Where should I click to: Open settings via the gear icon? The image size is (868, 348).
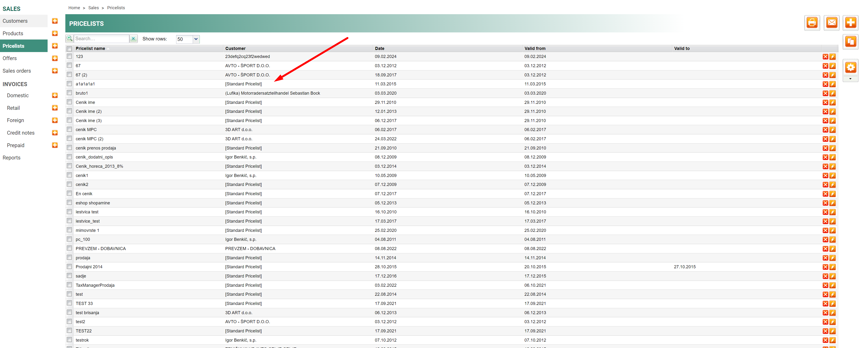tap(850, 68)
